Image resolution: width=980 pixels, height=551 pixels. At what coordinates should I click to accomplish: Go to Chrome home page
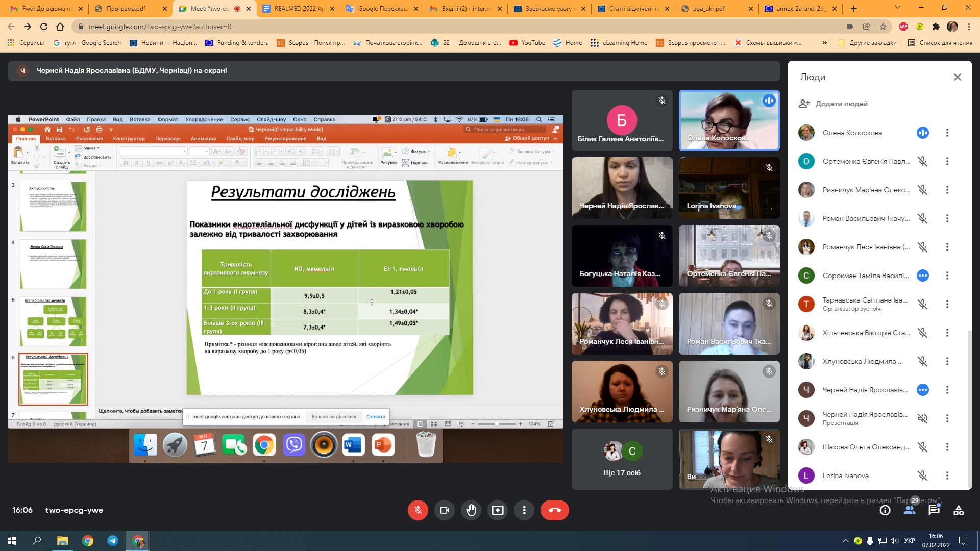click(x=60, y=27)
